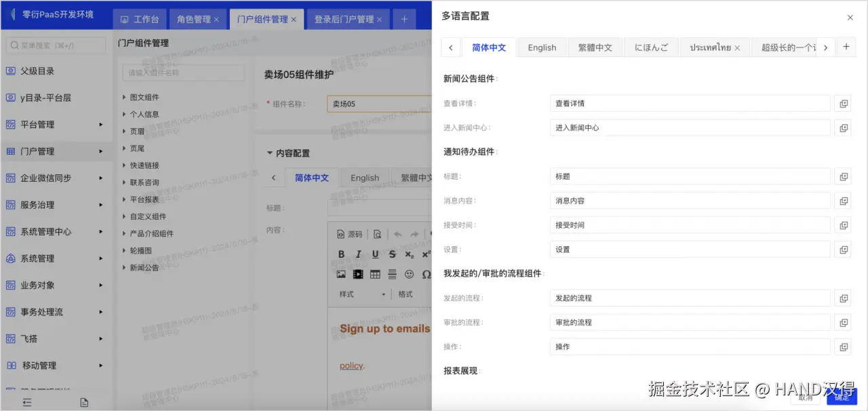The image size is (868, 411).
Task: Open the 样式 style dropdown
Action: click(x=363, y=294)
